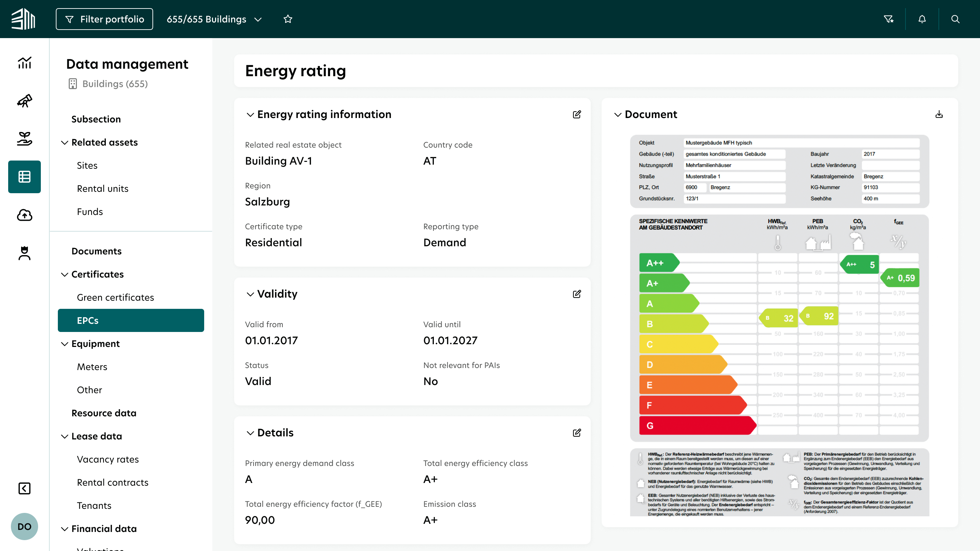The height and width of the screenshot is (551, 980).
Task: Open the cloud upload sidebar icon
Action: point(24,215)
